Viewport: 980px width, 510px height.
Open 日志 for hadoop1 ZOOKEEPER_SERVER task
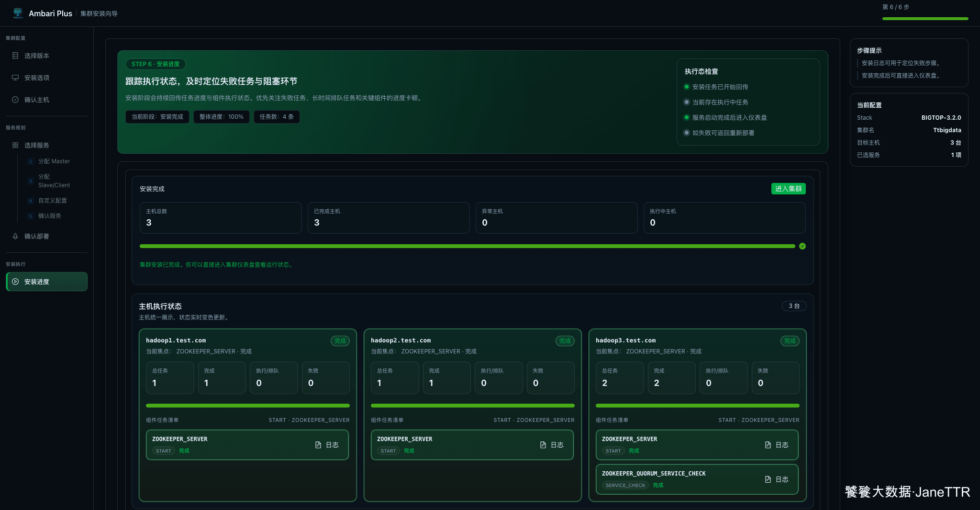click(327, 445)
